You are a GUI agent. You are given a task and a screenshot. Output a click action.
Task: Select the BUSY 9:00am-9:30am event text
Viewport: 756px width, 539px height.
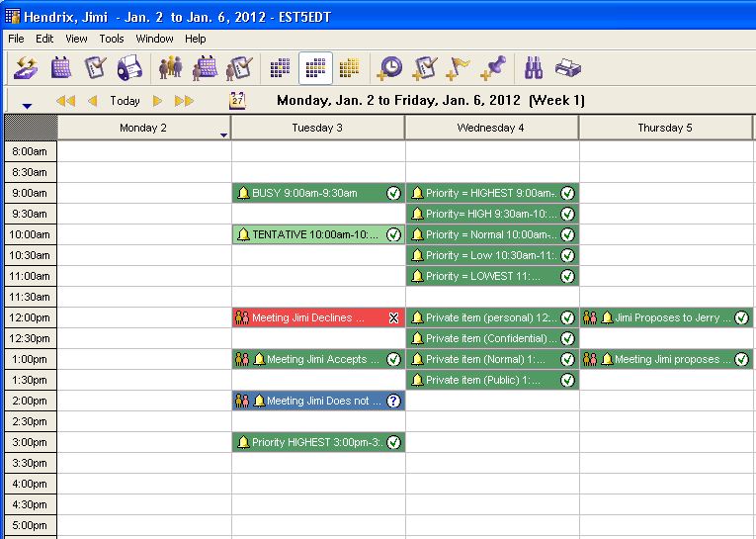304,193
